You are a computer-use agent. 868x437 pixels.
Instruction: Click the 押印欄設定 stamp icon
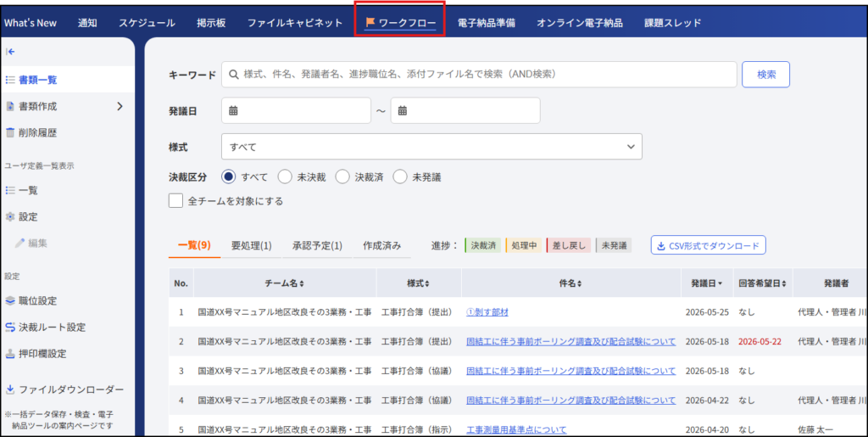(x=10, y=354)
